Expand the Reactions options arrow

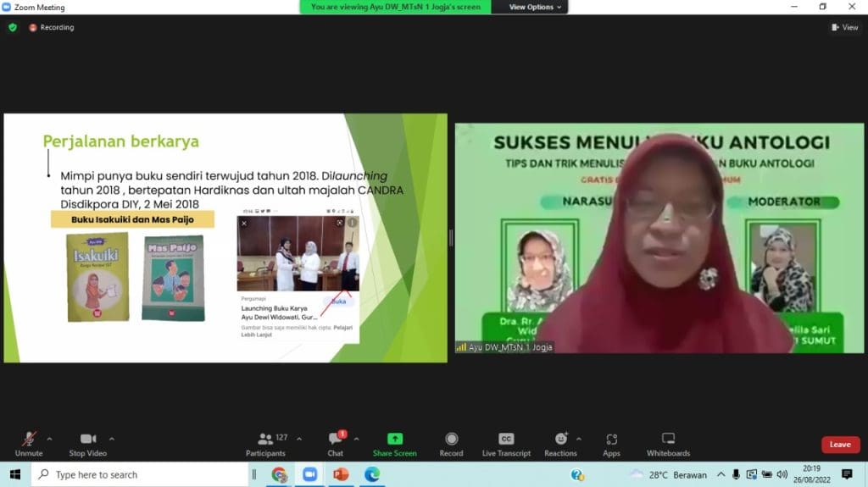coord(578,439)
